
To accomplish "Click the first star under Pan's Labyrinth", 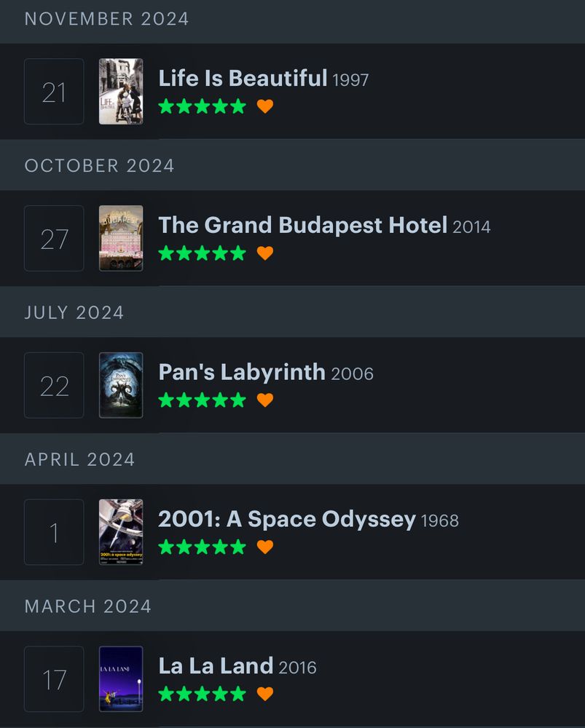I will 165,399.
